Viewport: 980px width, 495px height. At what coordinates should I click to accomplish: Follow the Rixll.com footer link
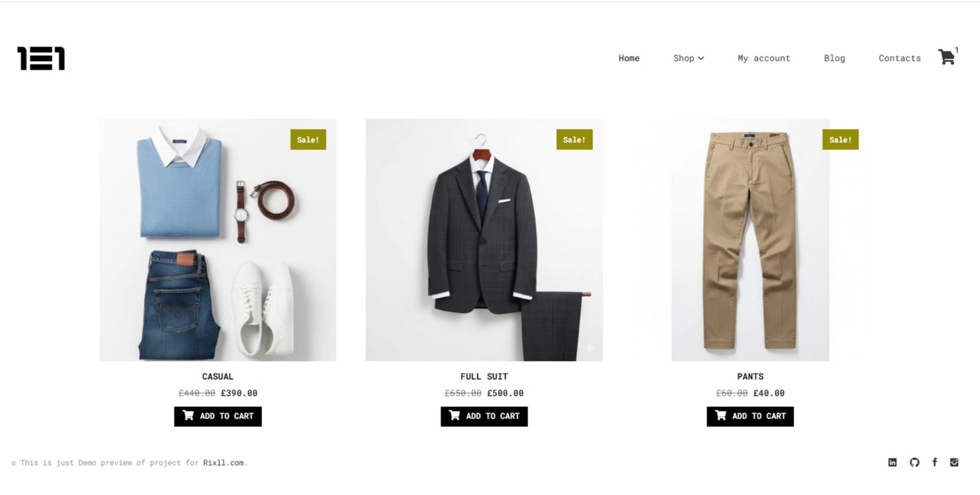pyautogui.click(x=224, y=463)
